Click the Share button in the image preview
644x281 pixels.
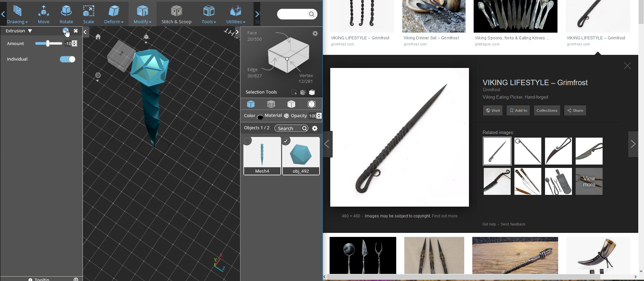[575, 110]
